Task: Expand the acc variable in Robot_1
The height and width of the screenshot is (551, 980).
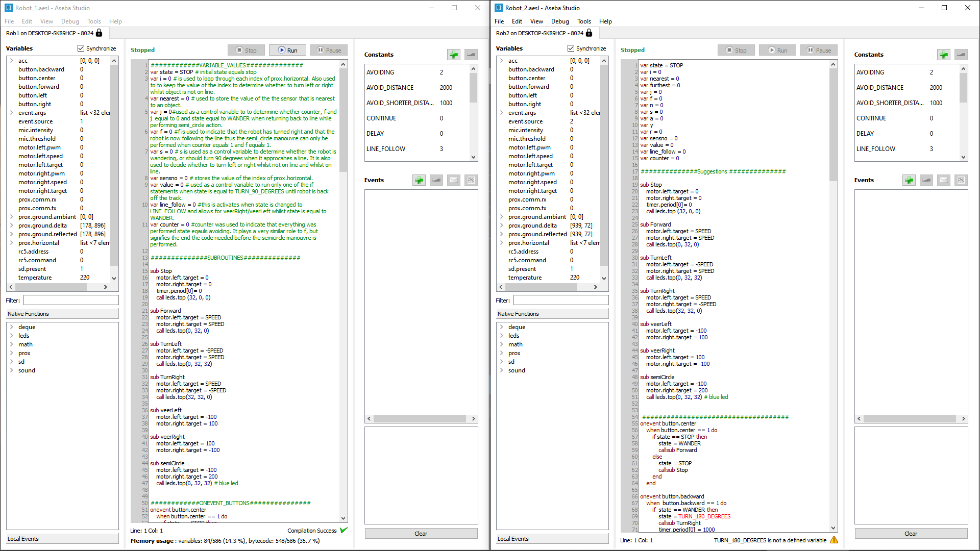Action: [12, 60]
